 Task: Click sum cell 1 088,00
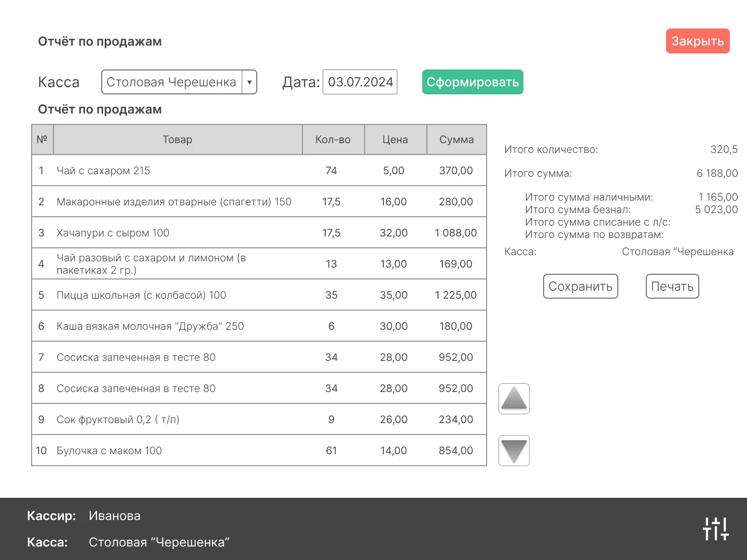coord(456,233)
